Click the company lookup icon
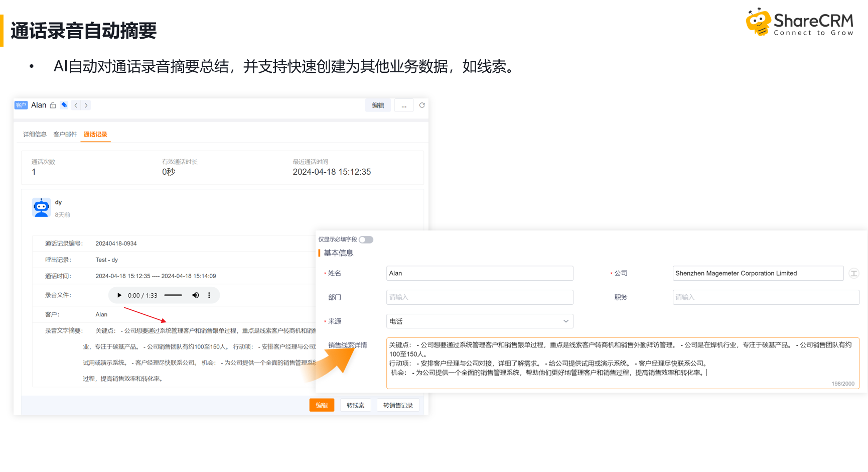Image resolution: width=868 pixels, height=472 pixels. click(x=854, y=273)
